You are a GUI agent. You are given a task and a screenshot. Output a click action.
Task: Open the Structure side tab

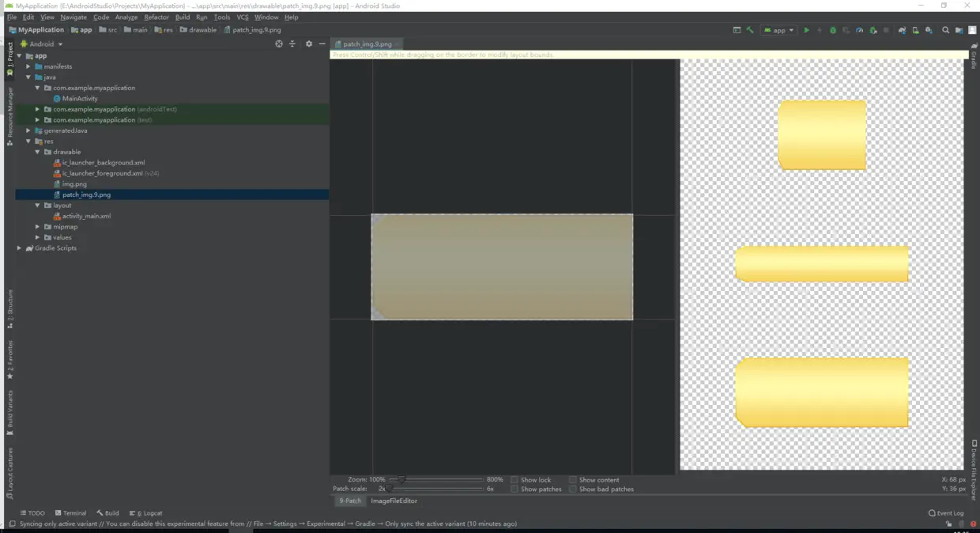[9, 309]
